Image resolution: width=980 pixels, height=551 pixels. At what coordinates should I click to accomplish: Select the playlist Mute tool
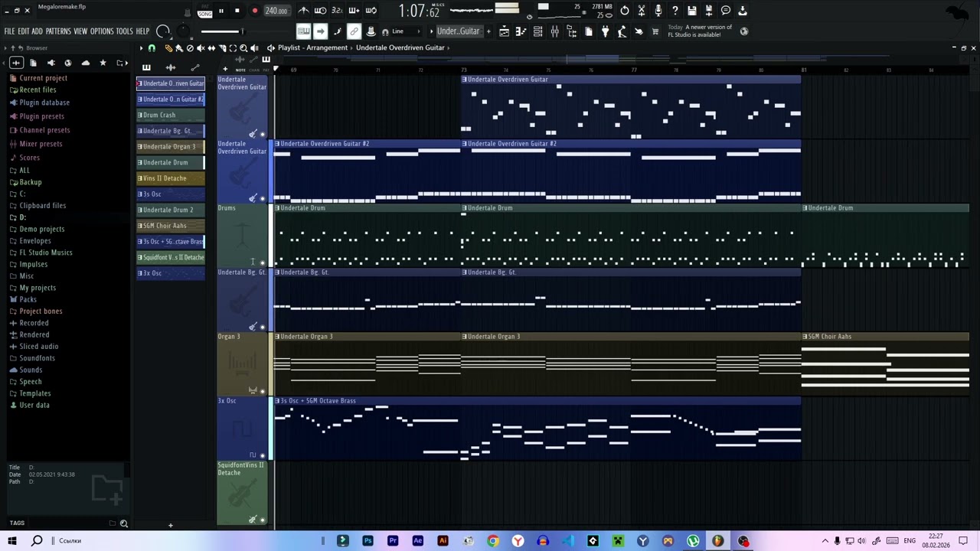(x=201, y=47)
